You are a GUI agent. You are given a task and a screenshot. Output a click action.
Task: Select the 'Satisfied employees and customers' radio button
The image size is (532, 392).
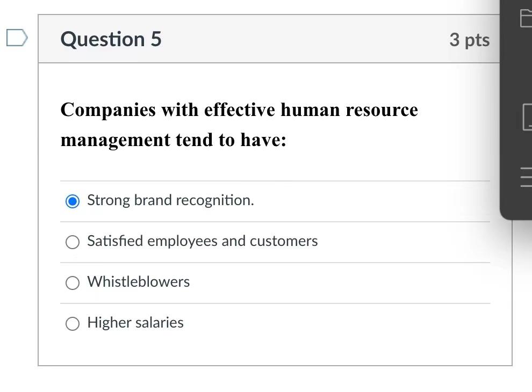(x=72, y=242)
